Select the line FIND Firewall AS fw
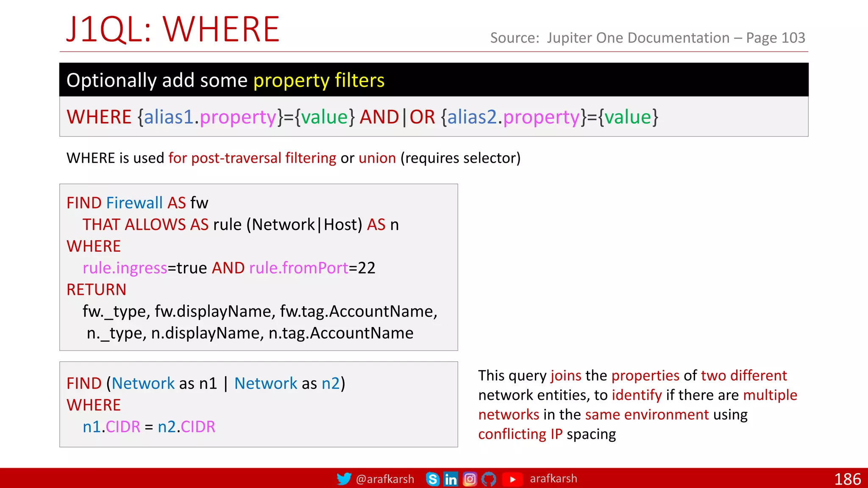Image resolution: width=868 pixels, height=488 pixels. (137, 203)
